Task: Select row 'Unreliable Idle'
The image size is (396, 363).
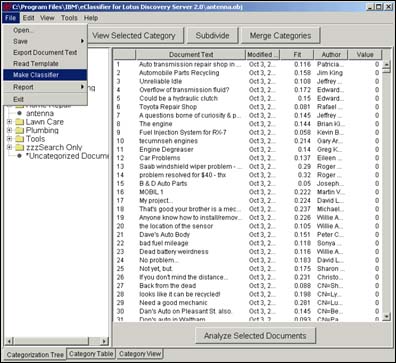Action: 248,81
